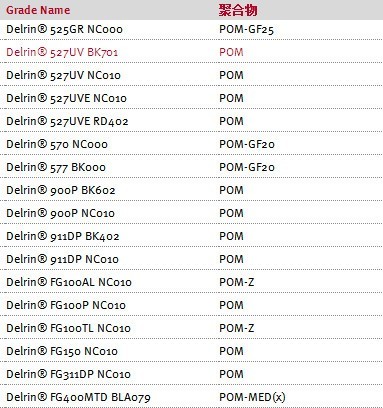The height and width of the screenshot is (408, 383).
Task: Open the Delrin 911DP NC010 grade
Action: tap(62, 259)
